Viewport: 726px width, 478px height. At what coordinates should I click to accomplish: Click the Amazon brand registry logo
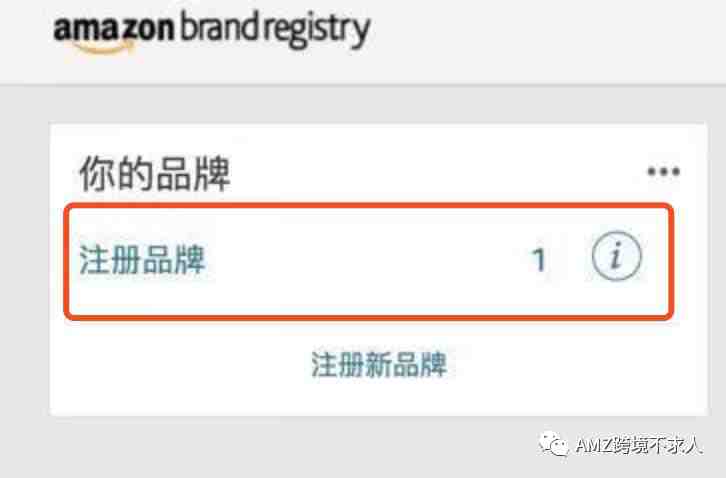pos(212,31)
